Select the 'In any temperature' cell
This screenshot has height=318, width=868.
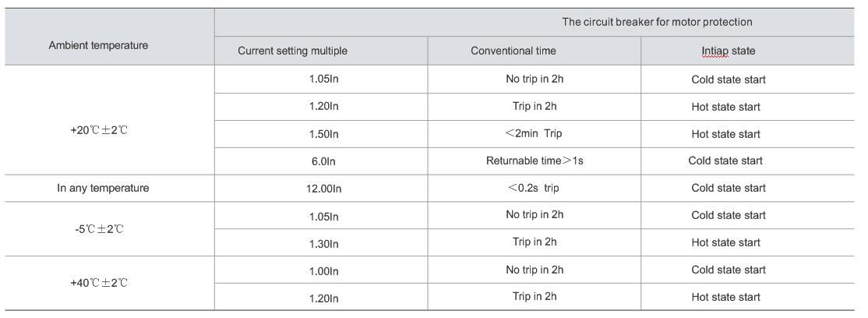tap(103, 188)
